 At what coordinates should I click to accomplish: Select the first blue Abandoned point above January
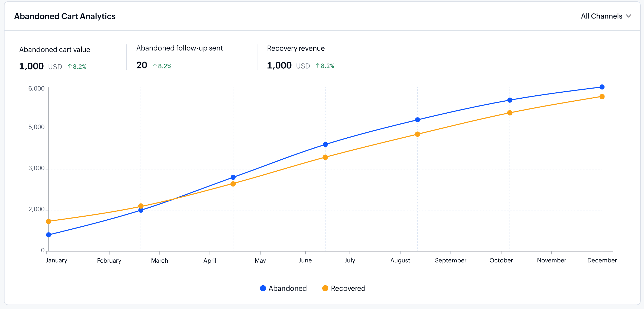[49, 235]
